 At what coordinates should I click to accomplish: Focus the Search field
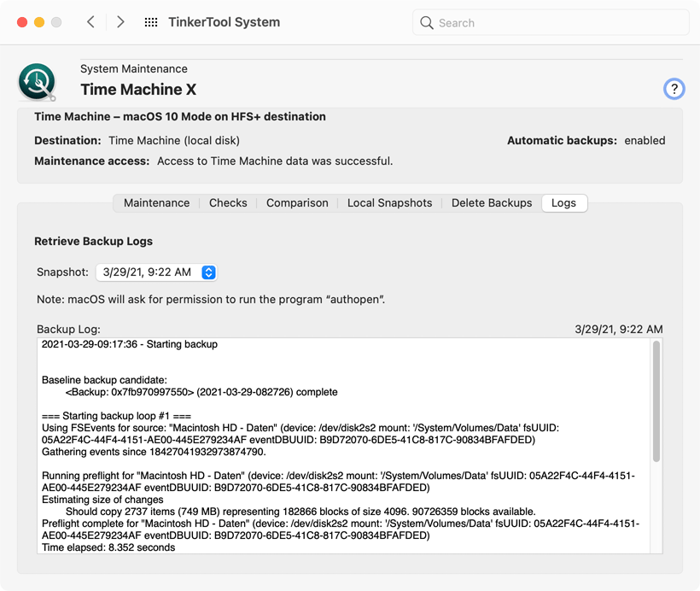click(551, 22)
